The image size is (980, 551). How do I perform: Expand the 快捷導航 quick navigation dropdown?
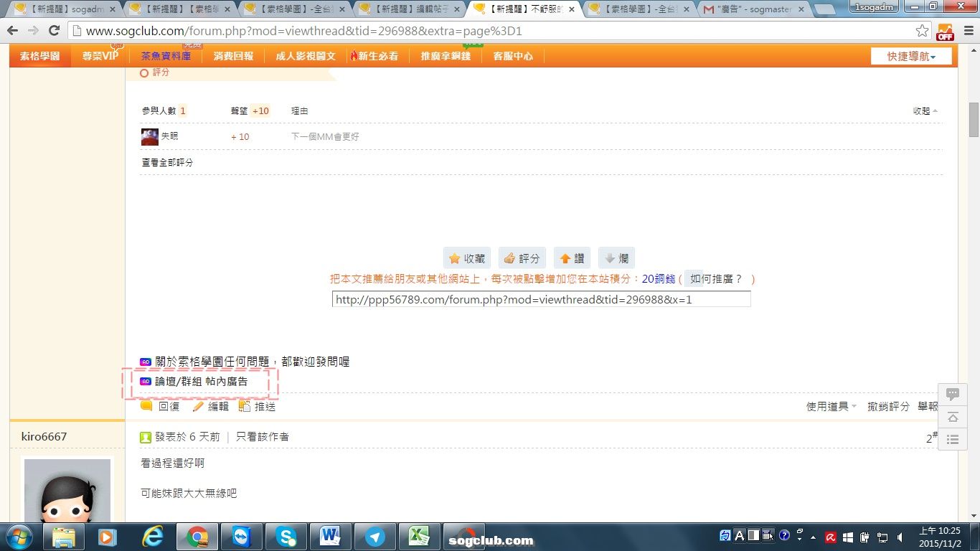pos(911,56)
